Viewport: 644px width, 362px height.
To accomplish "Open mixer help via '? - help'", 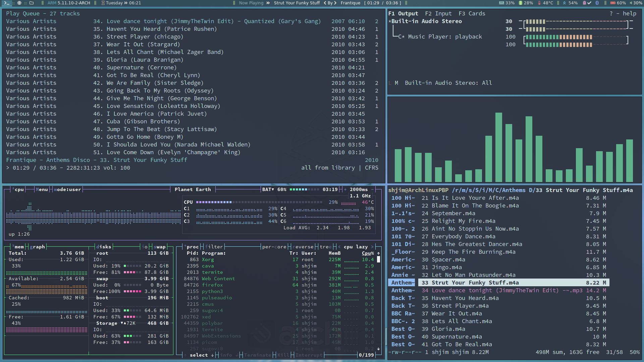I will coord(623,14).
